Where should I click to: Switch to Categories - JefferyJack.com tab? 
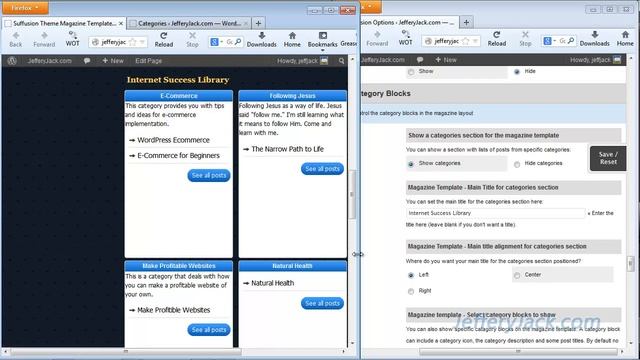189,23
